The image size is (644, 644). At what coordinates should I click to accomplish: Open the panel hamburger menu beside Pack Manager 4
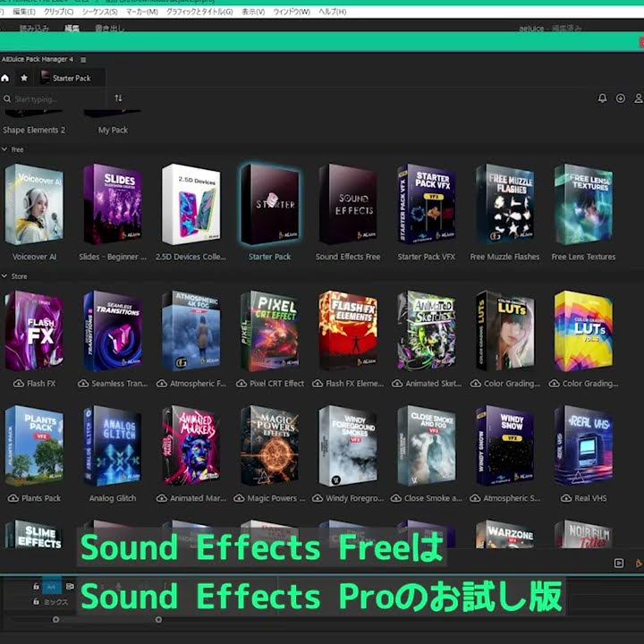(83, 60)
